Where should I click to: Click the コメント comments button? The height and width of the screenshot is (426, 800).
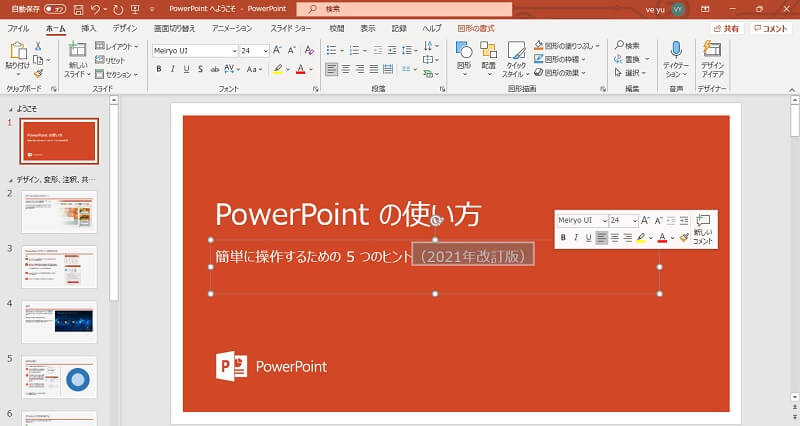coord(771,29)
